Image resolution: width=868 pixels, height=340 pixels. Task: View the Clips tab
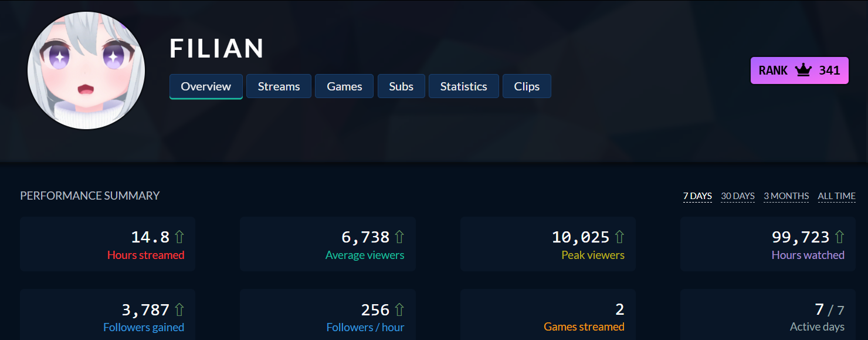527,86
